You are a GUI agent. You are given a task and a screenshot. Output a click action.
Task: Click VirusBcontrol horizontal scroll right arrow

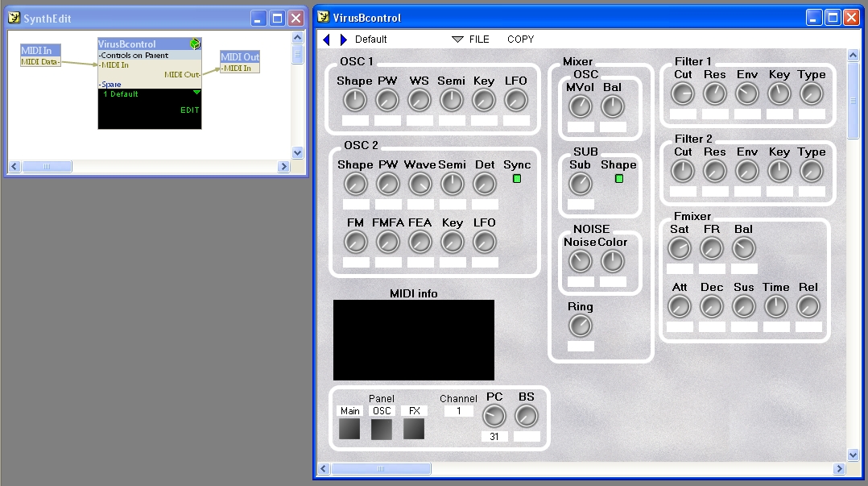(840, 469)
